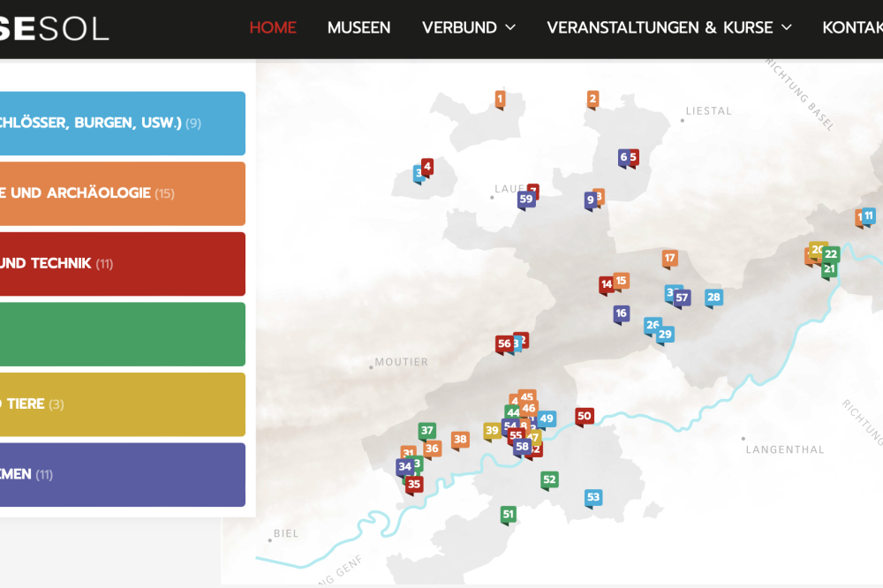This screenshot has width=883, height=588.
Task: Open purple marker 16 on map
Action: [x=622, y=313]
